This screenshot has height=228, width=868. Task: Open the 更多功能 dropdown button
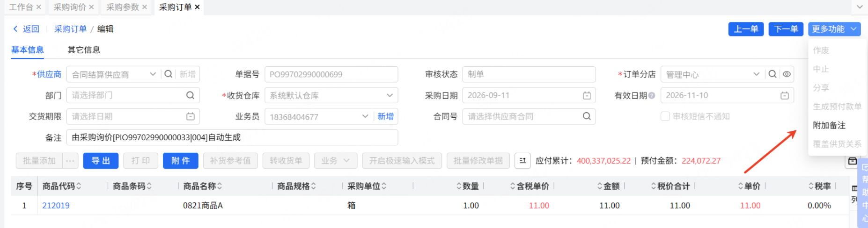pos(834,29)
